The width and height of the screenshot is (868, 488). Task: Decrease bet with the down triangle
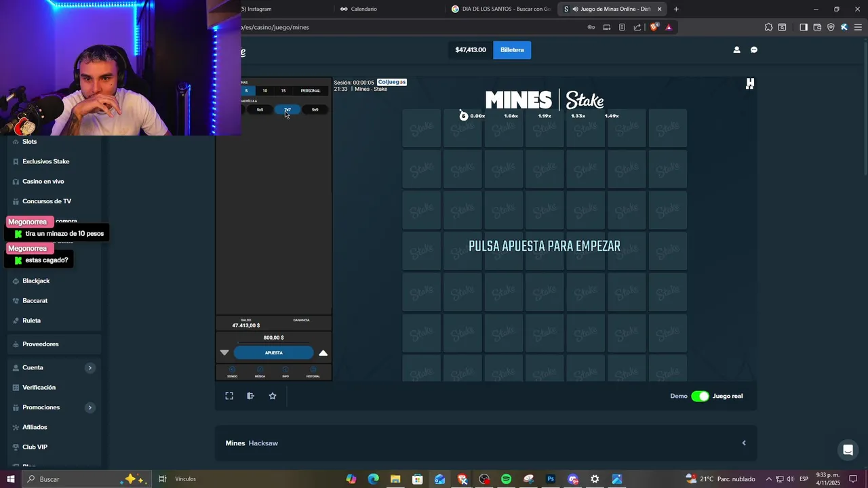point(224,352)
